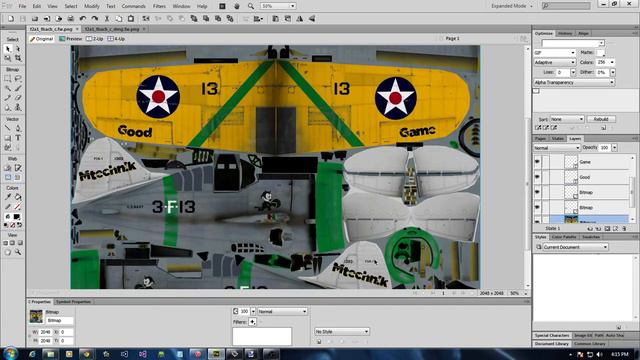
Task: Switch to the States tab
Action: tap(558, 139)
